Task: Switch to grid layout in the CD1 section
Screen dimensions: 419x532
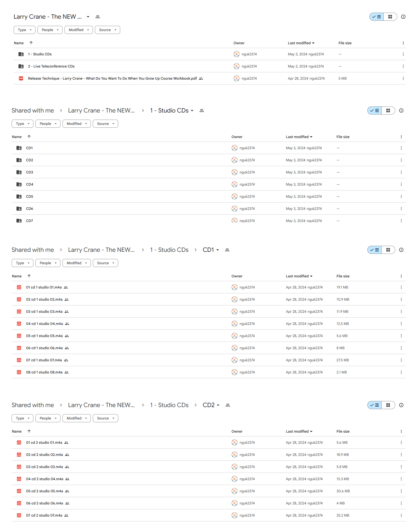Action: click(388, 250)
